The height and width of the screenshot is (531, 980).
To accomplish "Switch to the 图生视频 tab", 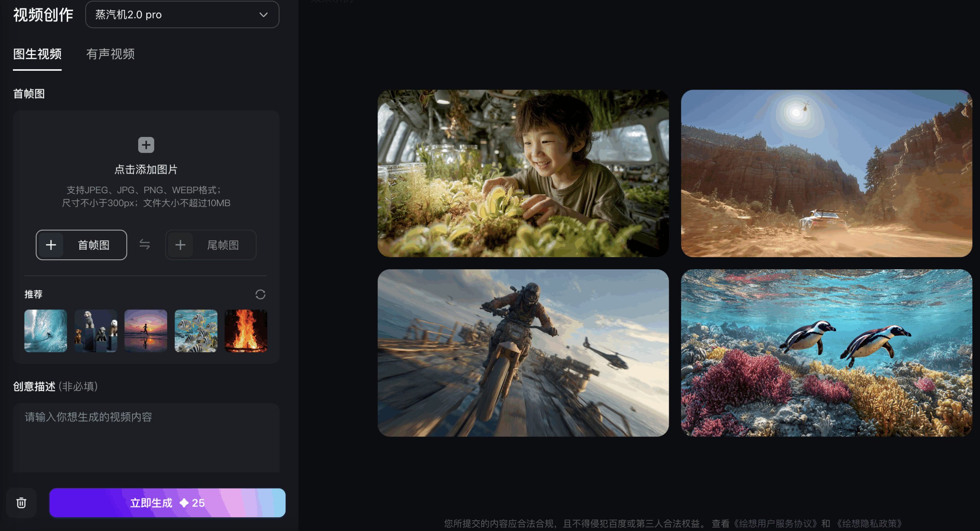I will click(38, 54).
